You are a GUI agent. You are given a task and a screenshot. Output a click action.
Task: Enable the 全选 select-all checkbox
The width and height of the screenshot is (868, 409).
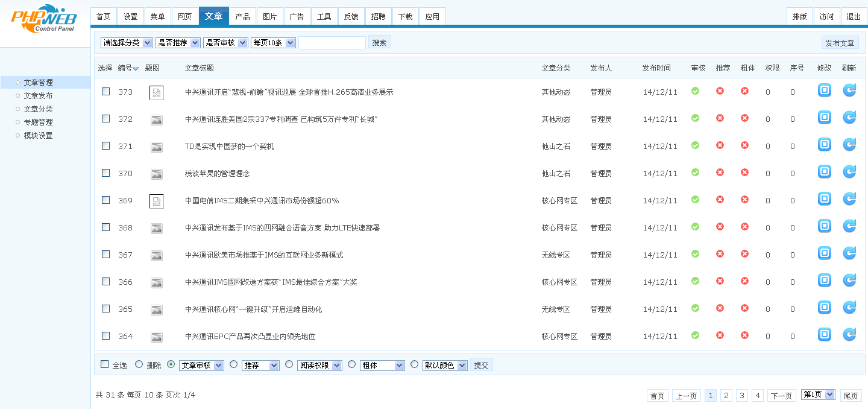[x=105, y=364]
